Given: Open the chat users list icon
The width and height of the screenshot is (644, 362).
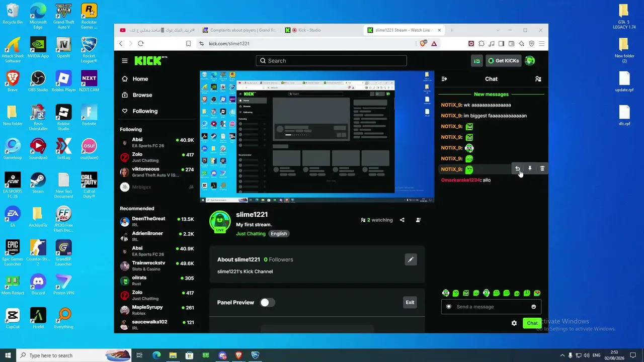Looking at the screenshot, I should [x=538, y=79].
